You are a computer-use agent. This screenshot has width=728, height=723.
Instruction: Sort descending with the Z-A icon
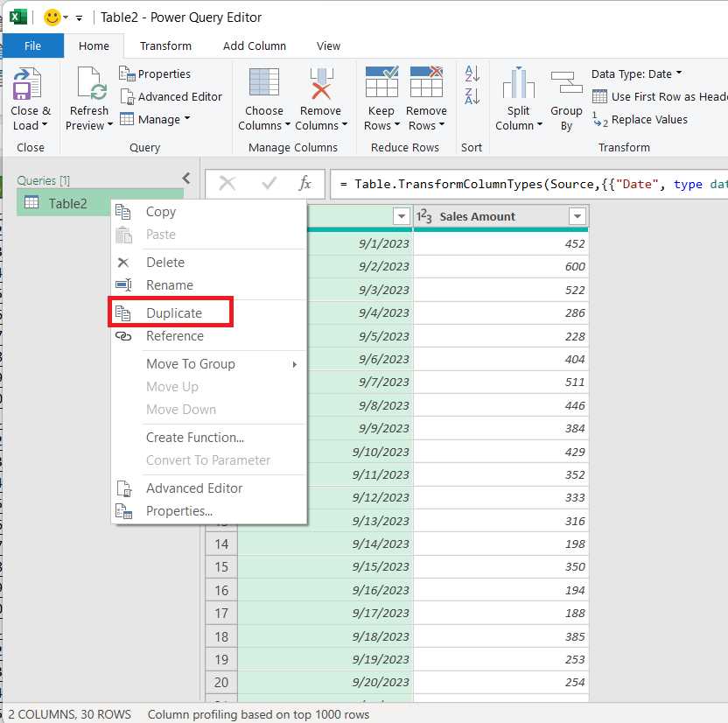472,96
